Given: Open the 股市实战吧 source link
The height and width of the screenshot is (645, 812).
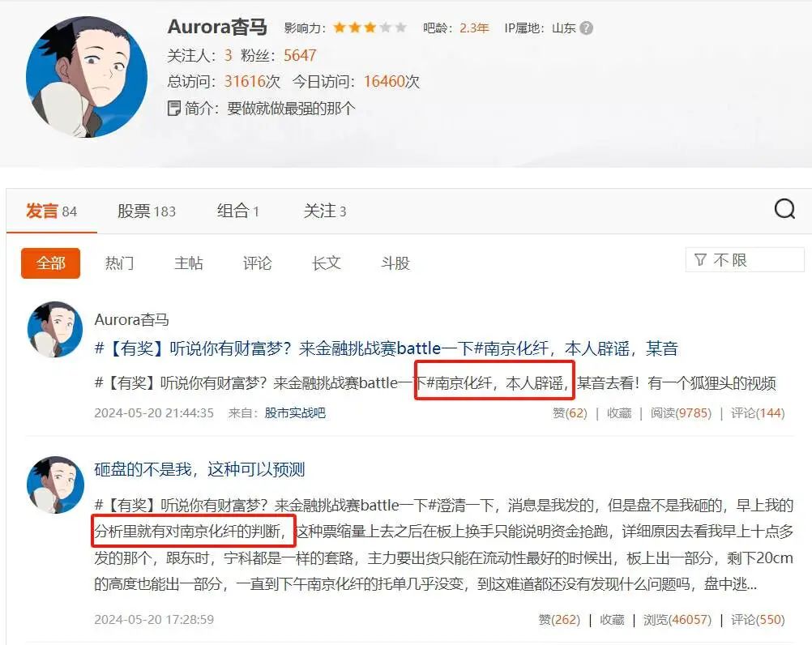Looking at the screenshot, I should coord(295,413).
